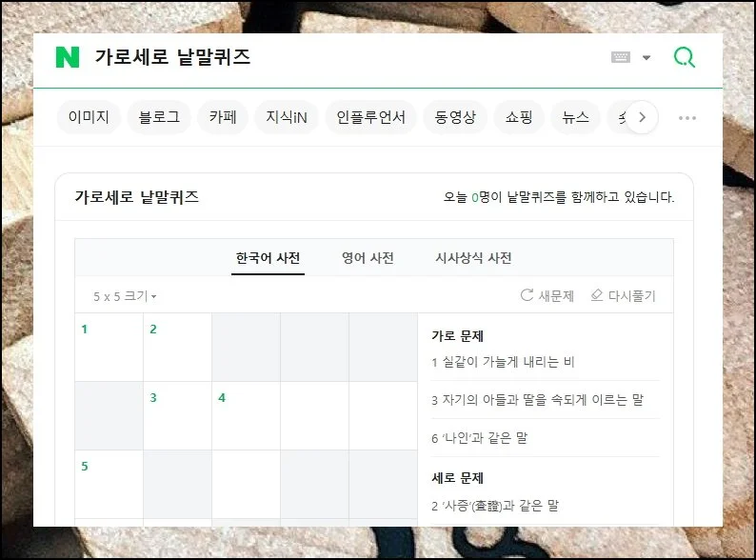756x560 pixels.
Task: Select crossword cell numbered 4
Action: pyautogui.click(x=246, y=416)
